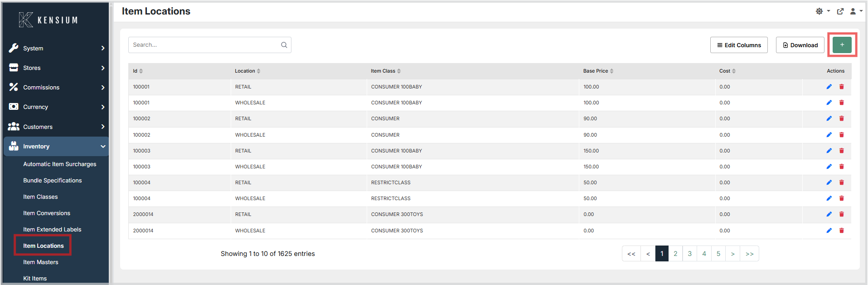Open the settings gear menu in header
Viewport: 868px width, 285px height.
(822, 11)
